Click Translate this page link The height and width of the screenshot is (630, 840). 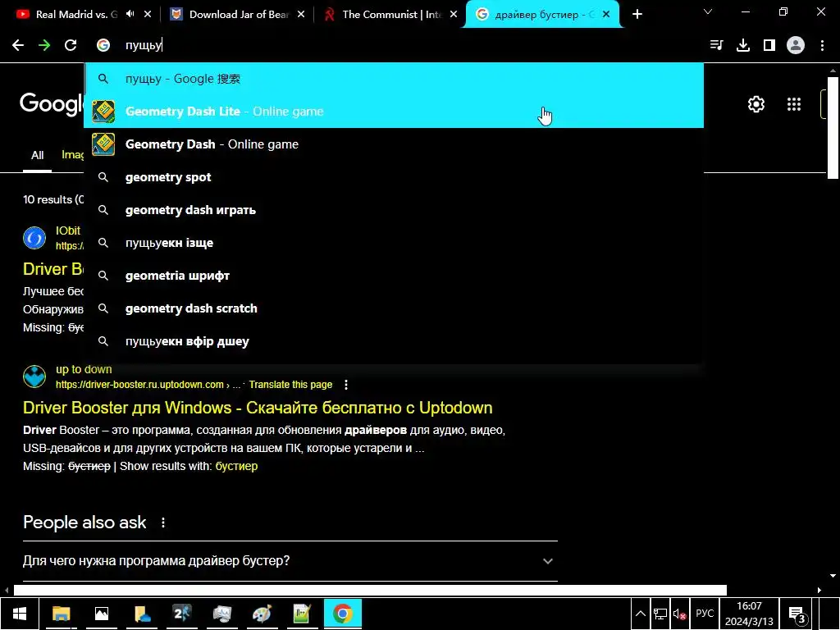[x=290, y=385]
